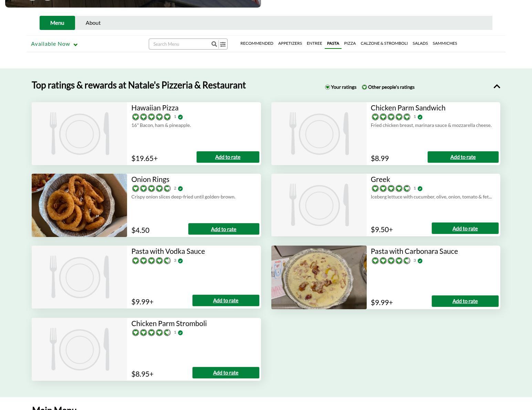
Task: Click the heart rating on Chicken Parm Sandwich
Action: pos(391,117)
